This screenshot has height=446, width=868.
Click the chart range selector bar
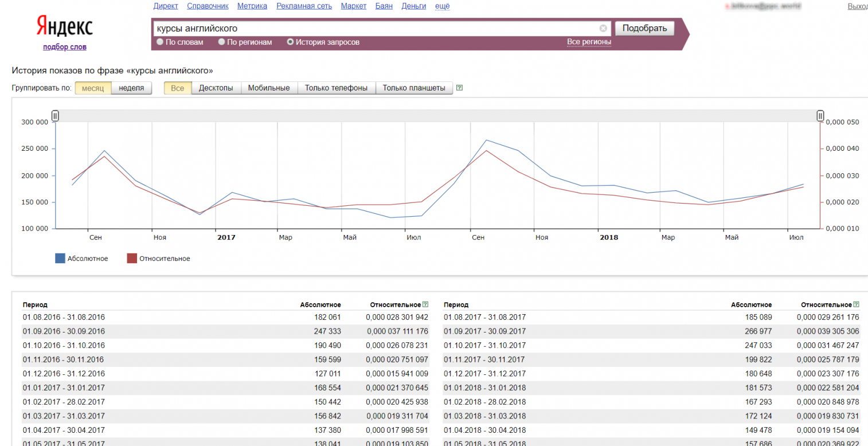[x=438, y=116]
